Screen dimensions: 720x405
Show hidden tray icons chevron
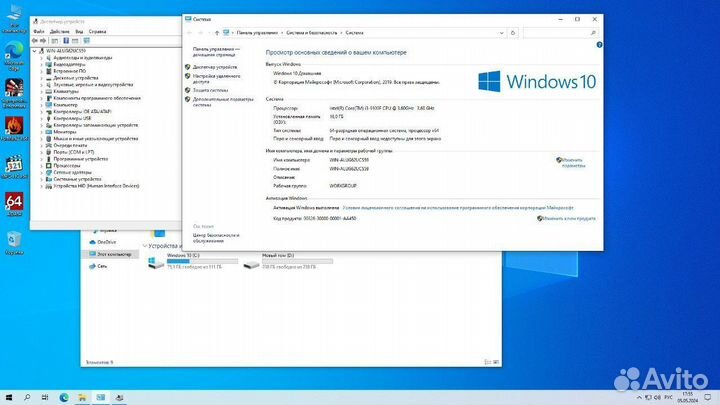(639, 397)
